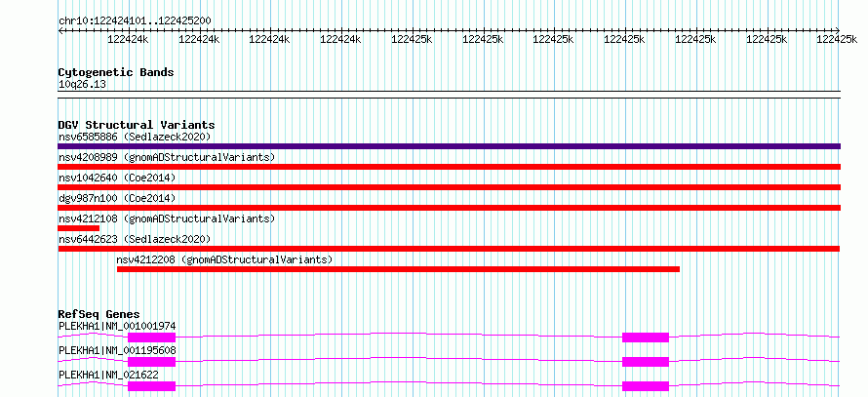Select the RefSeq Genes track title

point(99,314)
